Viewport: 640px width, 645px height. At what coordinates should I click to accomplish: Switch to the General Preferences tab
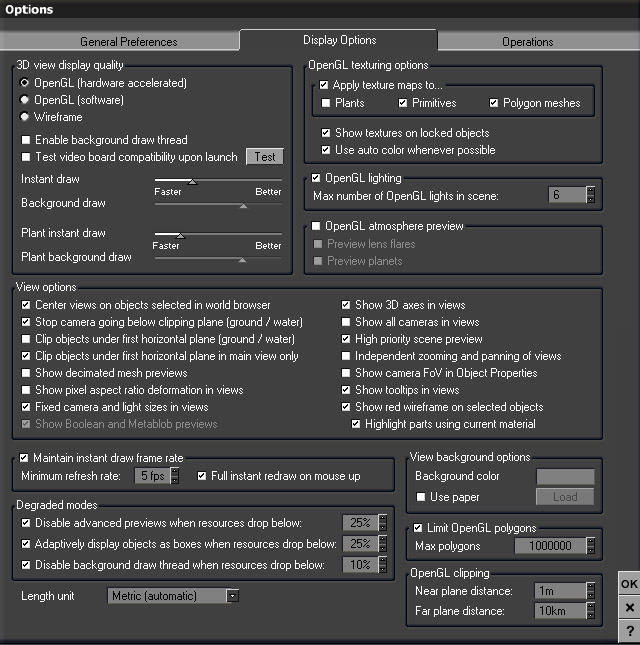click(128, 42)
